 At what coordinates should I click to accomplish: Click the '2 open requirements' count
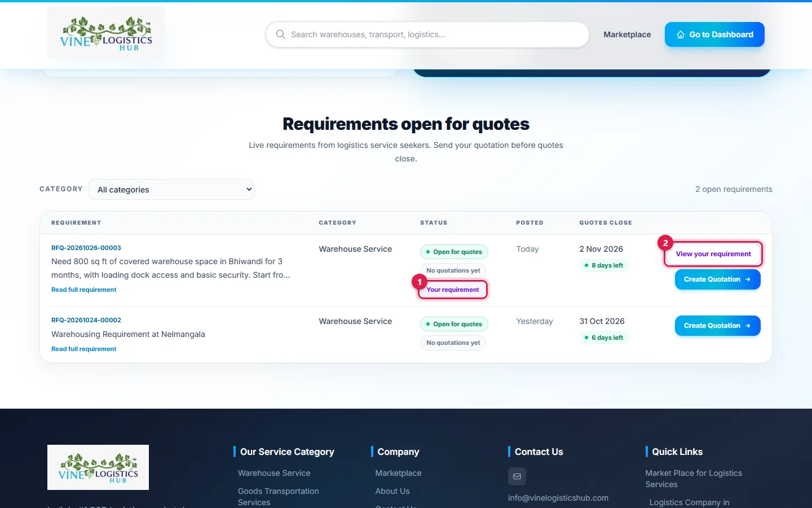tap(734, 189)
